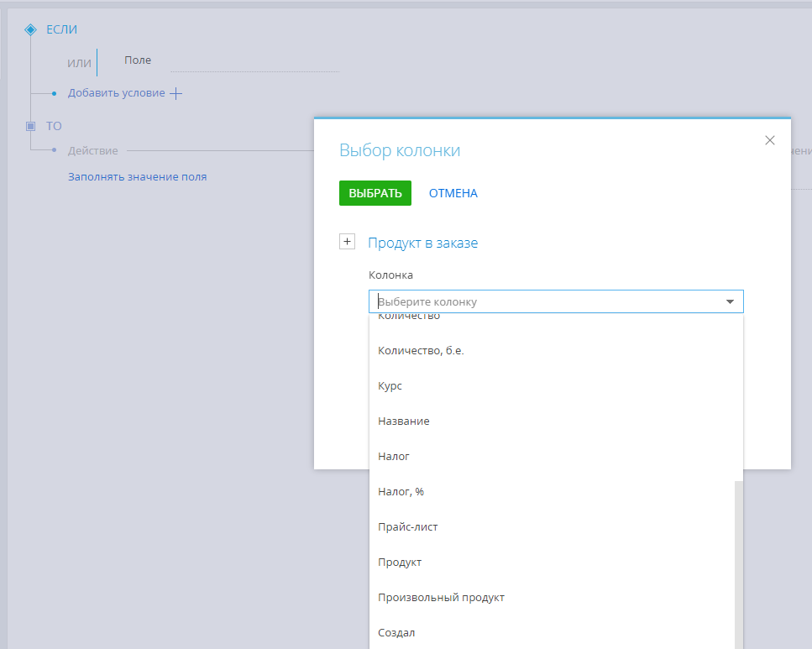
Task: Pick Произвольный продукт from the list
Action: (441, 598)
